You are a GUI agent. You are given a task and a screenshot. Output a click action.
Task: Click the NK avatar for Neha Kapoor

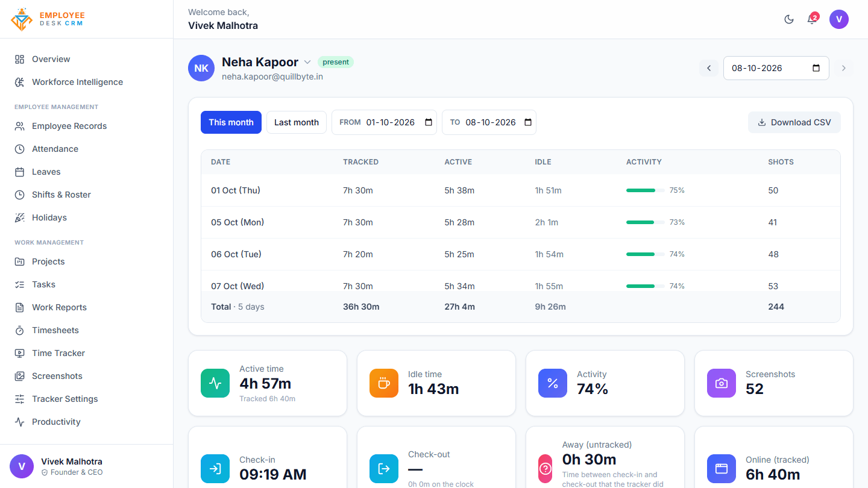[x=201, y=68]
